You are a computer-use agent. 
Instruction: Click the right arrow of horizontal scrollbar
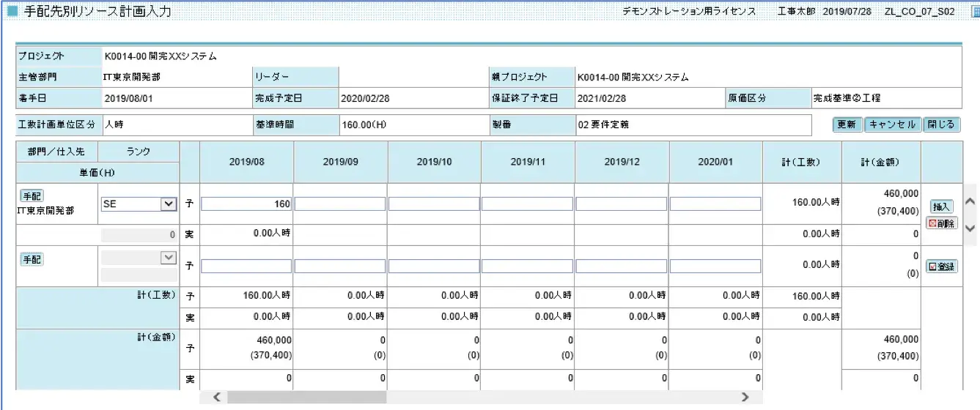745,397
